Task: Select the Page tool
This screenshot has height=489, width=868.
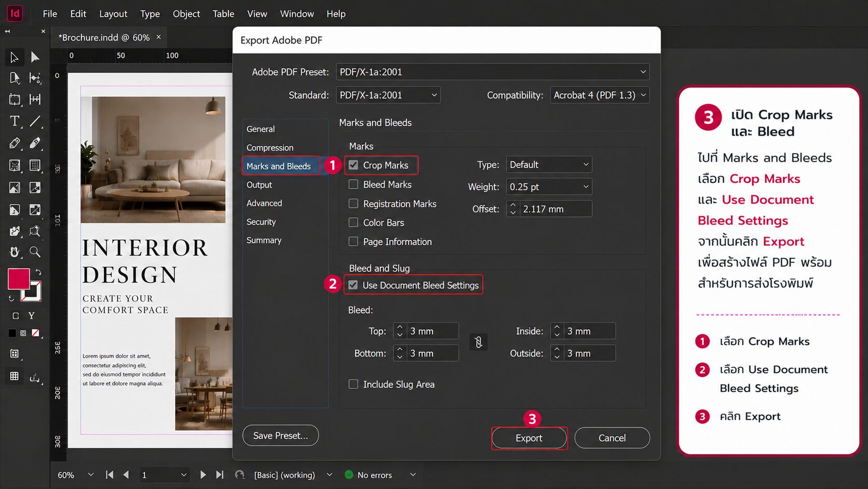Action: (15, 78)
